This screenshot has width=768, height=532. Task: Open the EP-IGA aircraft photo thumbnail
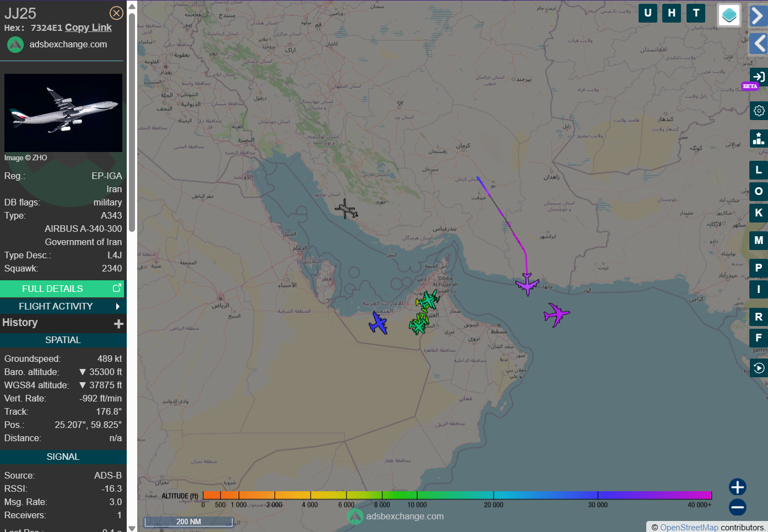[x=63, y=113]
